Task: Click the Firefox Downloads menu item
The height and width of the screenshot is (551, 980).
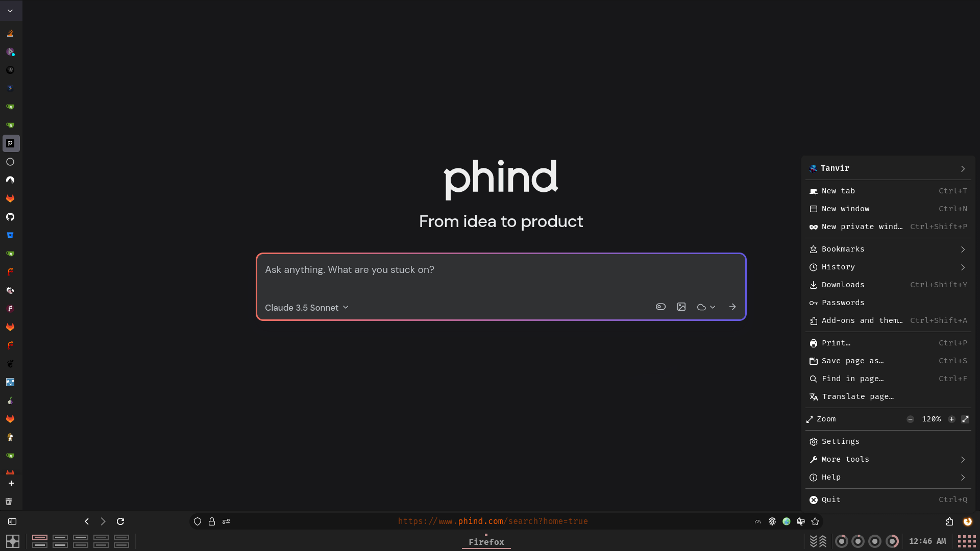Action: tap(843, 285)
